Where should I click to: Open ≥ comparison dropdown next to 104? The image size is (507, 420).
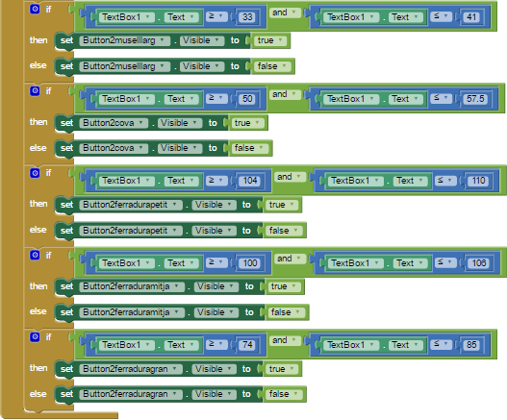[217, 181]
